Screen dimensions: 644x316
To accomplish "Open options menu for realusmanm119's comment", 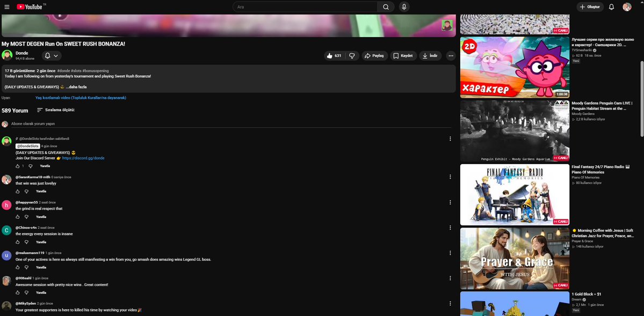I will coord(450,253).
